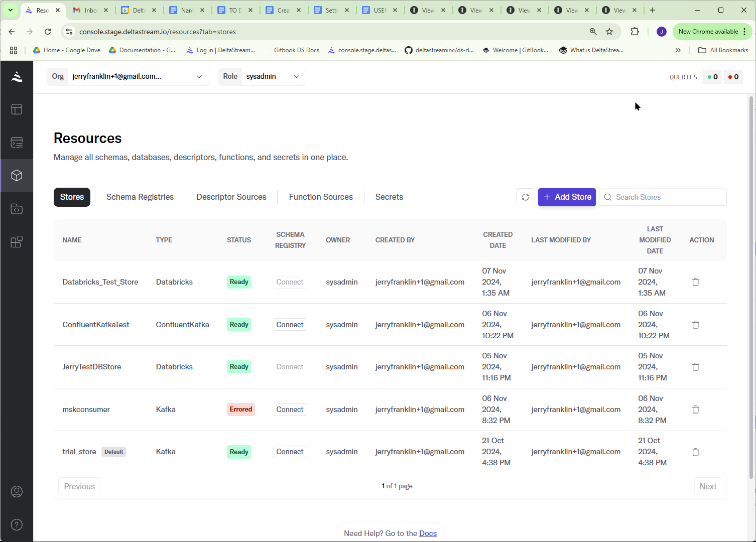The width and height of the screenshot is (756, 542).
Task: Switch to the Schema Registries tab
Action: click(x=140, y=197)
